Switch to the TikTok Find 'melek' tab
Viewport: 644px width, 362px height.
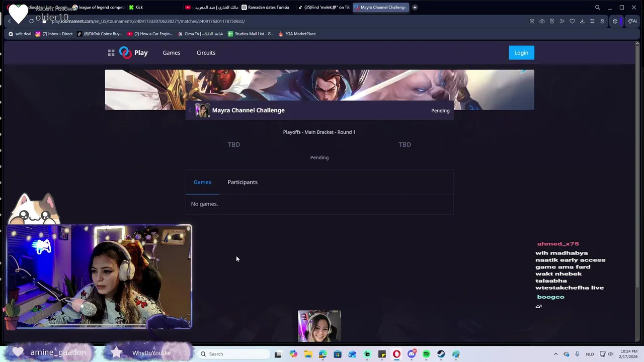click(324, 8)
